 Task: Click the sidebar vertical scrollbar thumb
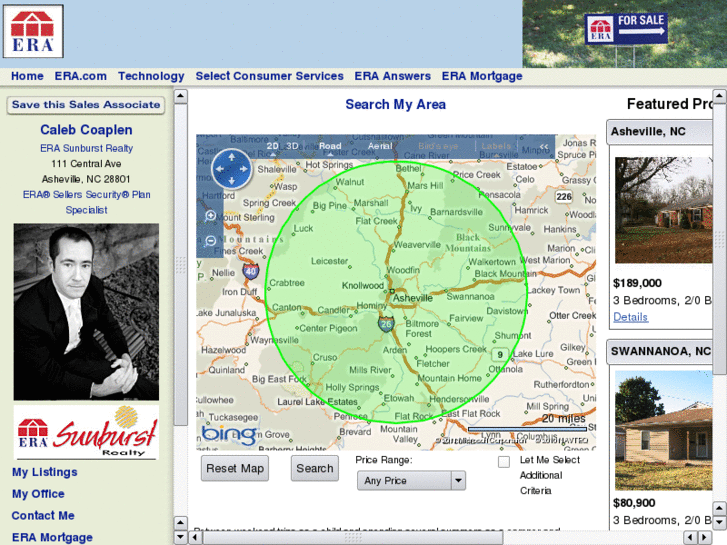(x=181, y=264)
